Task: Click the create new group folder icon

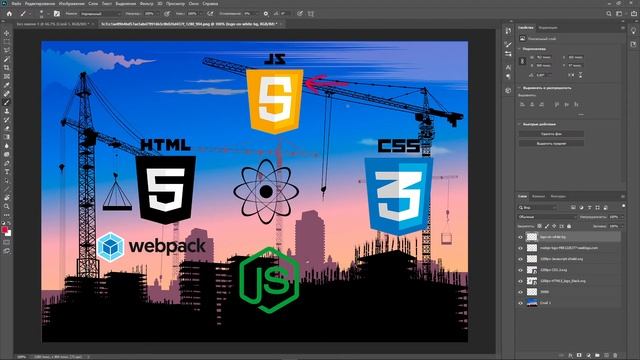Action: click(x=597, y=356)
